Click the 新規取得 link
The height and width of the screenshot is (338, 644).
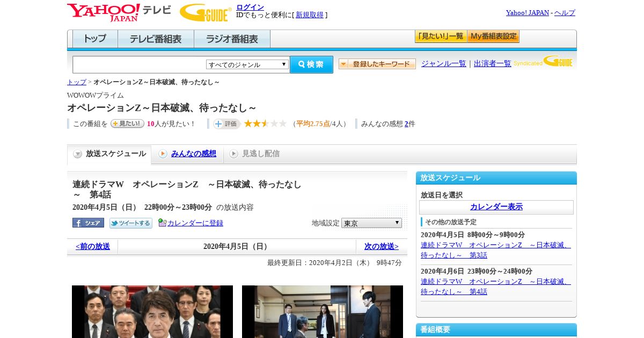(310, 15)
